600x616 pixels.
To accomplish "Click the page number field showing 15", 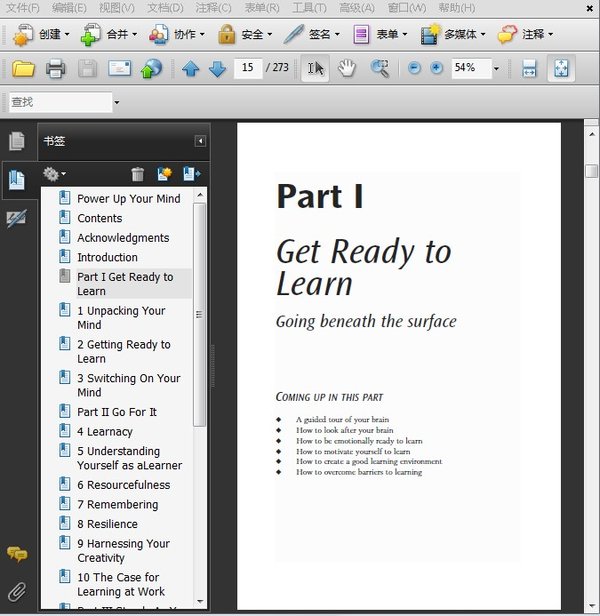I will click(x=248, y=68).
